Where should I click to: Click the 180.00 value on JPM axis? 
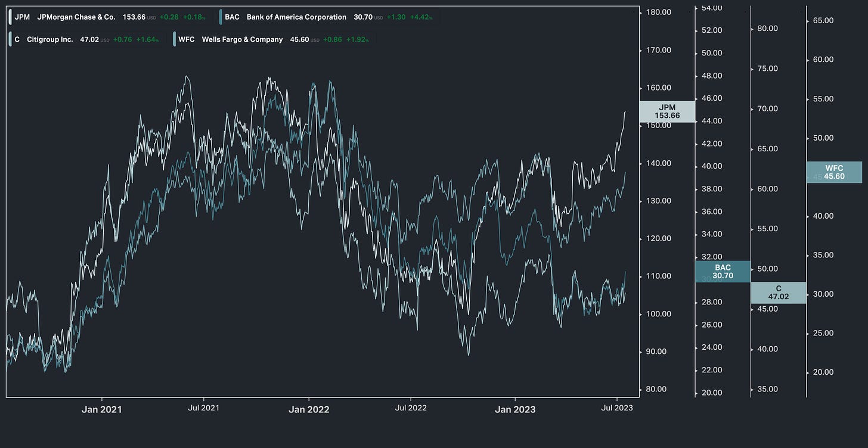coord(658,12)
